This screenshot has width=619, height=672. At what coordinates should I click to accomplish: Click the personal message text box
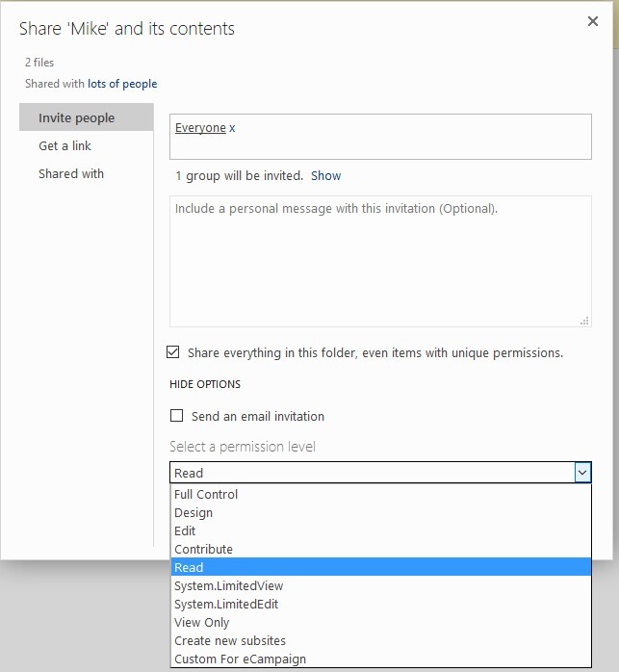pos(380,261)
